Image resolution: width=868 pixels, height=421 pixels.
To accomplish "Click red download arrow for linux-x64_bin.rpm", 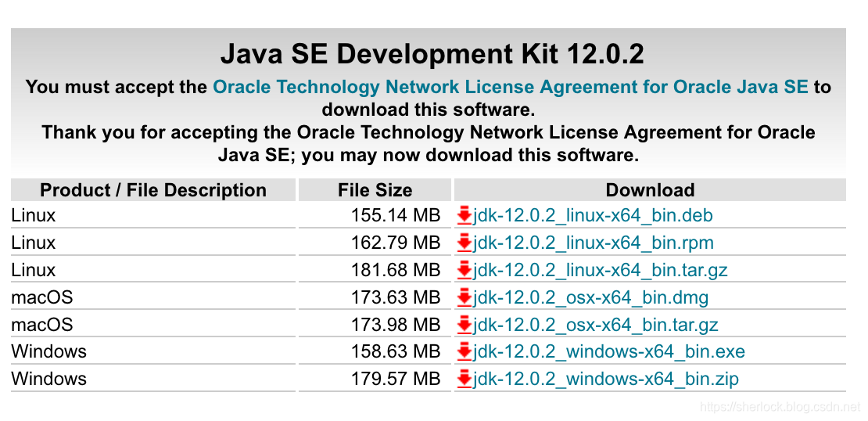I will pos(464,243).
